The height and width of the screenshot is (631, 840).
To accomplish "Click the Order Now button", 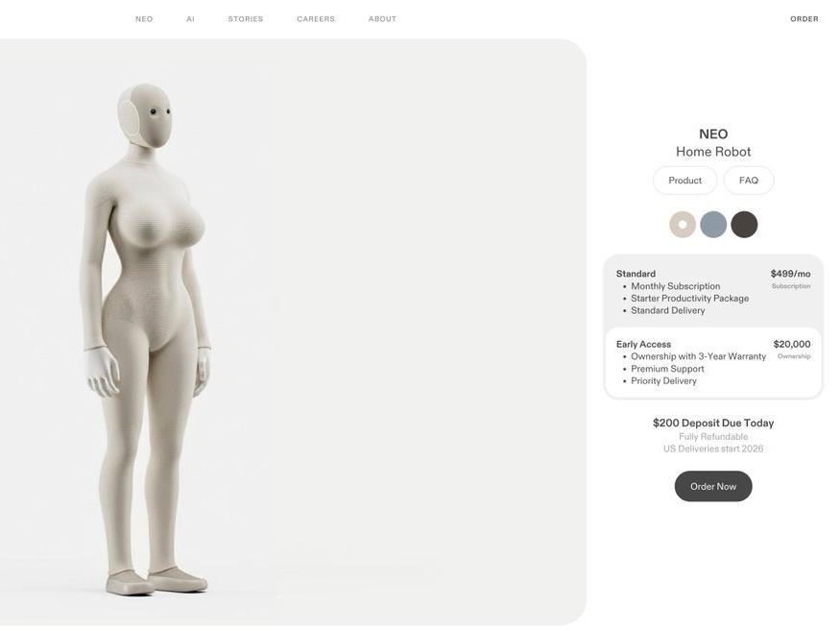I will 713,486.
